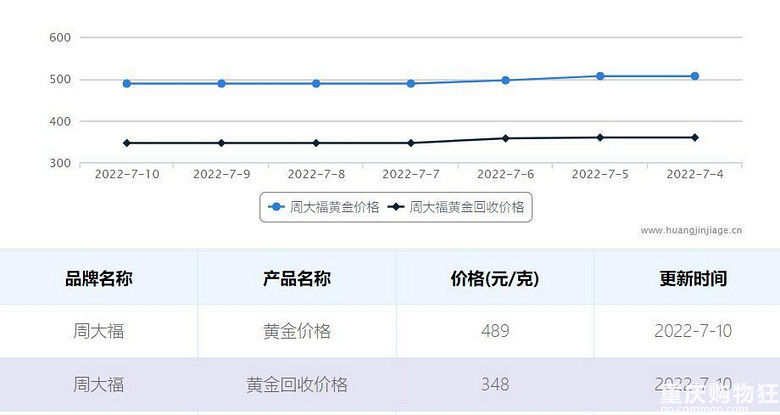Viewport: 780px width, 415px height.
Task: Click 周大福 in the 黄金价格 row
Action: pos(98,331)
